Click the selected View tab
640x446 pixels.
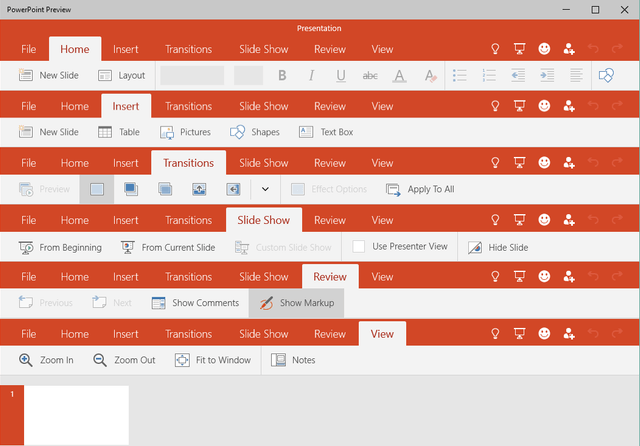382,334
